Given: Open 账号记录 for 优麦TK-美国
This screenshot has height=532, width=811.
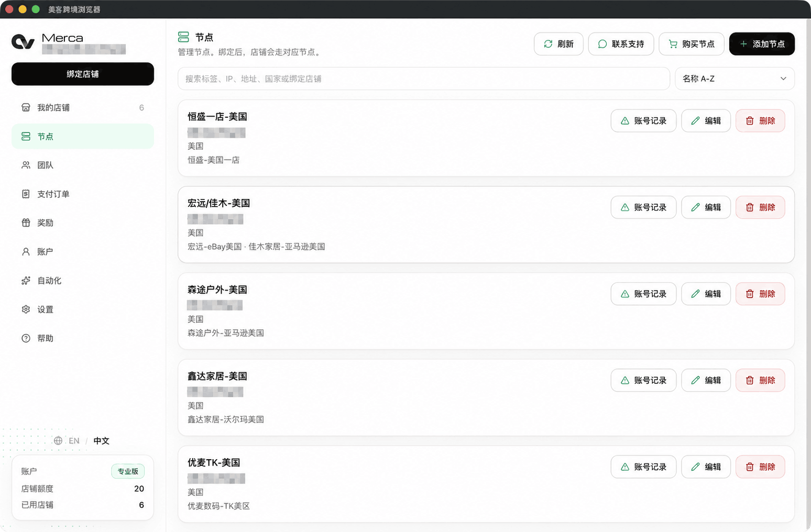Looking at the screenshot, I should click(x=643, y=467).
